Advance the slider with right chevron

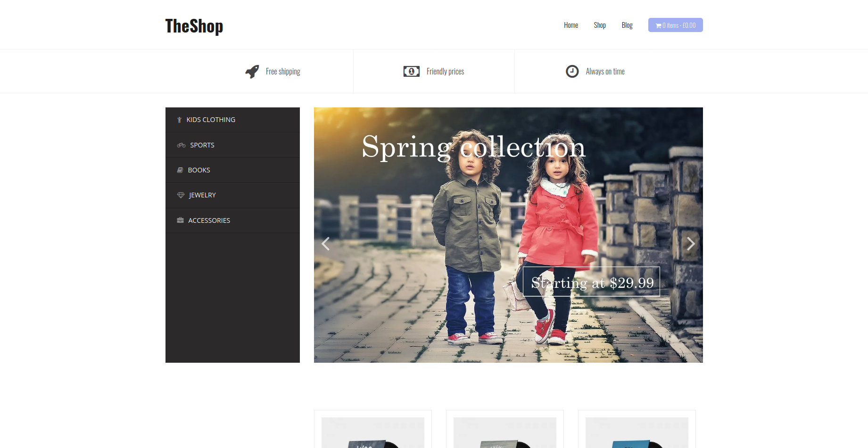691,244
